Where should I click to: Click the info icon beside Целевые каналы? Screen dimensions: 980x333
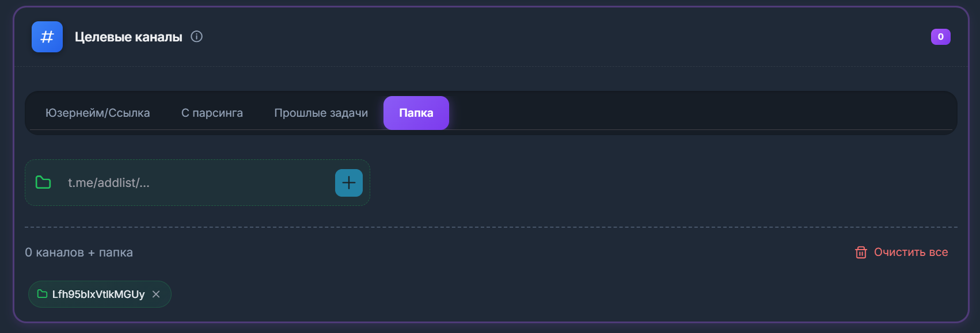pyautogui.click(x=197, y=37)
